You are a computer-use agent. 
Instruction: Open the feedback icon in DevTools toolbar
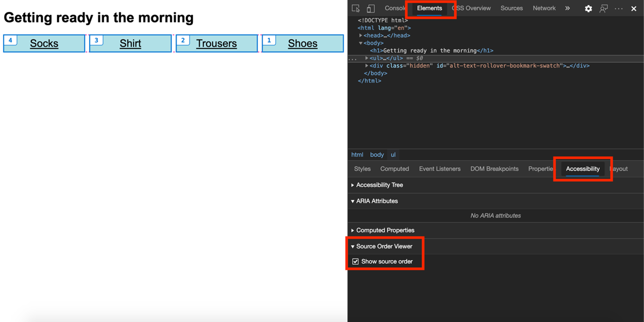point(604,8)
